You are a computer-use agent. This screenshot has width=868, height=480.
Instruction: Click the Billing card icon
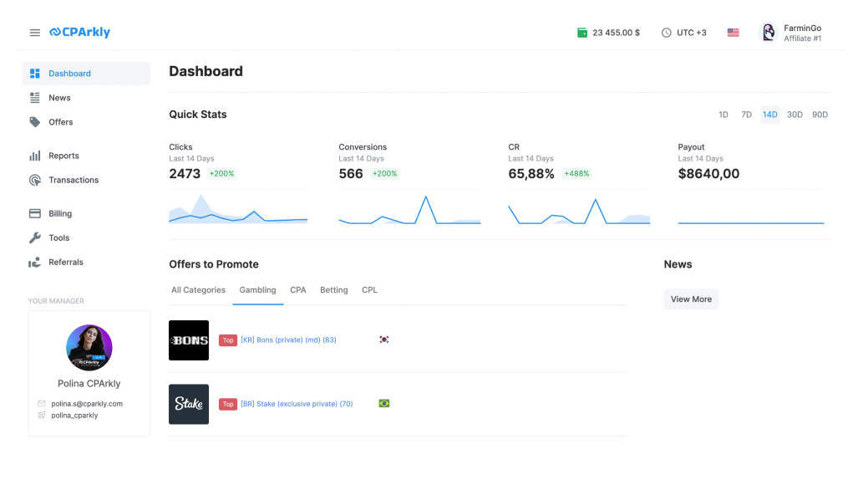(35, 213)
